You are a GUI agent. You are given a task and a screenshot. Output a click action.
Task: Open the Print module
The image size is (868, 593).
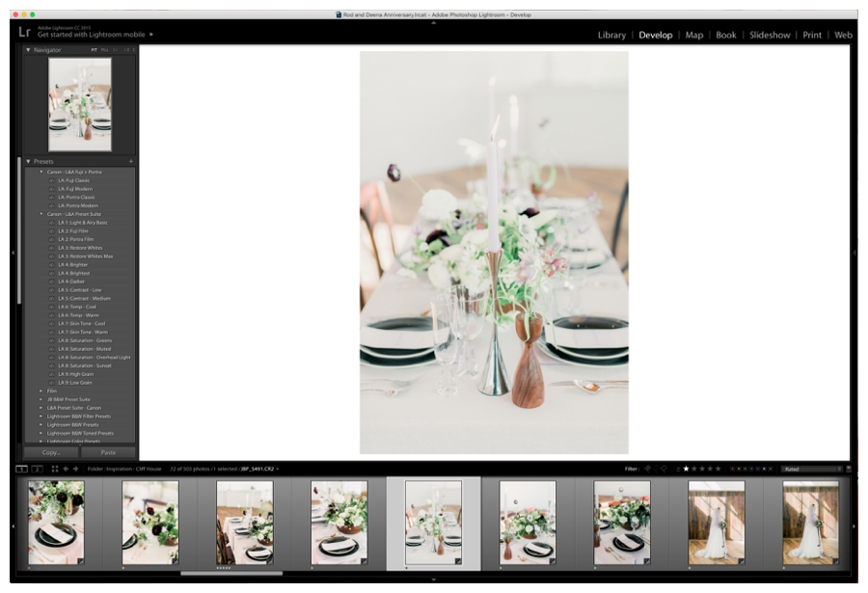[x=812, y=35]
